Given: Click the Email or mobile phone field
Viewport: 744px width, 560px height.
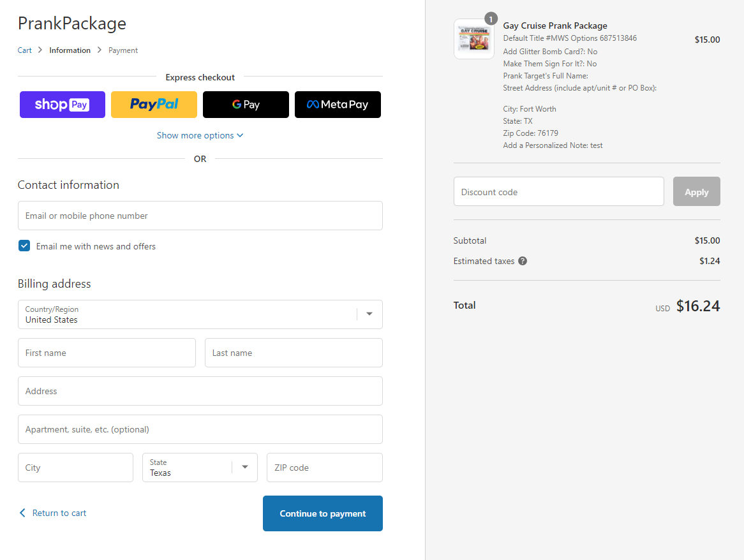Looking at the screenshot, I should pyautogui.click(x=200, y=216).
